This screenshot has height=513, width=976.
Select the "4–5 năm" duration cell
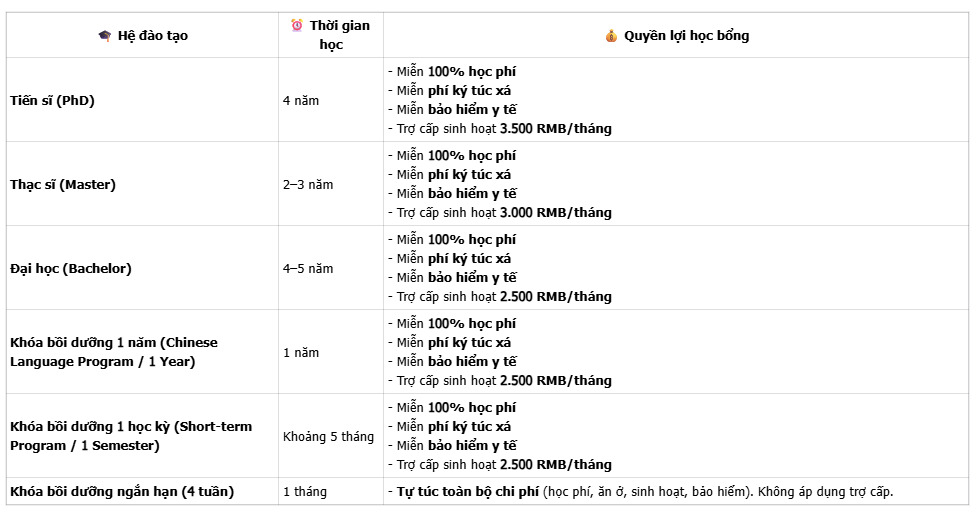pyautogui.click(x=308, y=268)
